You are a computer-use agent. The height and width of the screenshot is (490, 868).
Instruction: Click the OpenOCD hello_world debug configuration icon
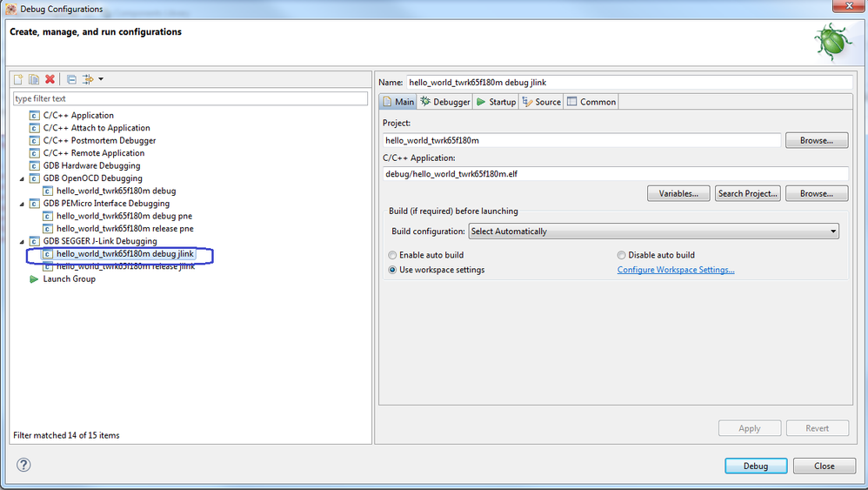(48, 191)
